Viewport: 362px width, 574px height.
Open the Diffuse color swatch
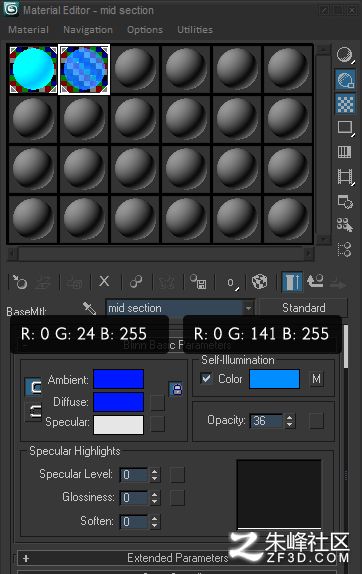[x=119, y=402]
